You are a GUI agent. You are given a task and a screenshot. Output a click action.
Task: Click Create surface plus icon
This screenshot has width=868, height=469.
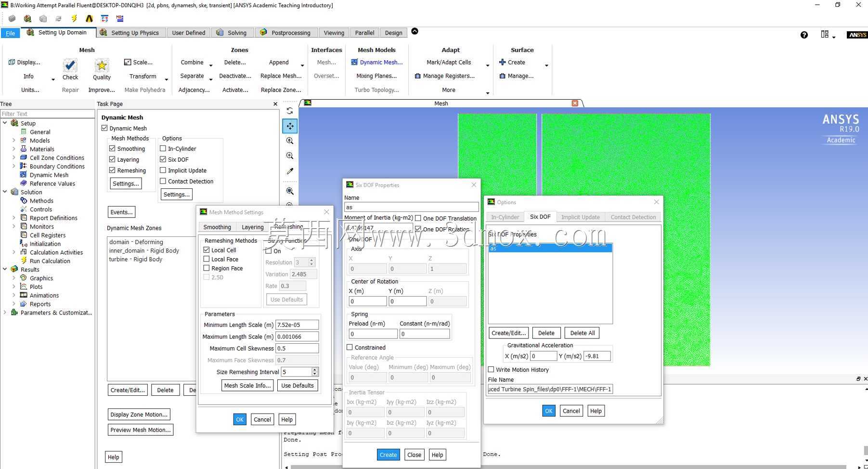(x=502, y=62)
